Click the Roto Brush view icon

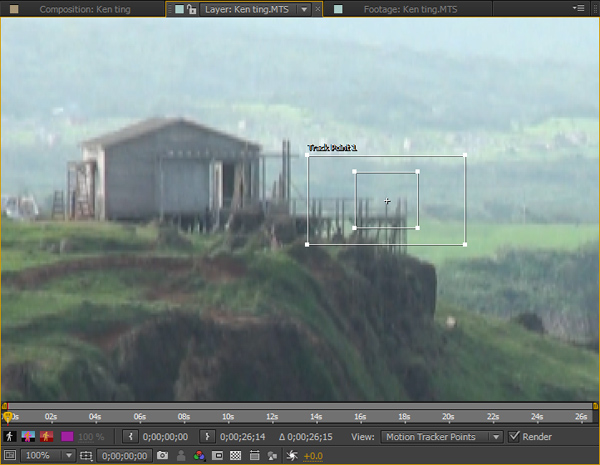click(x=10, y=437)
